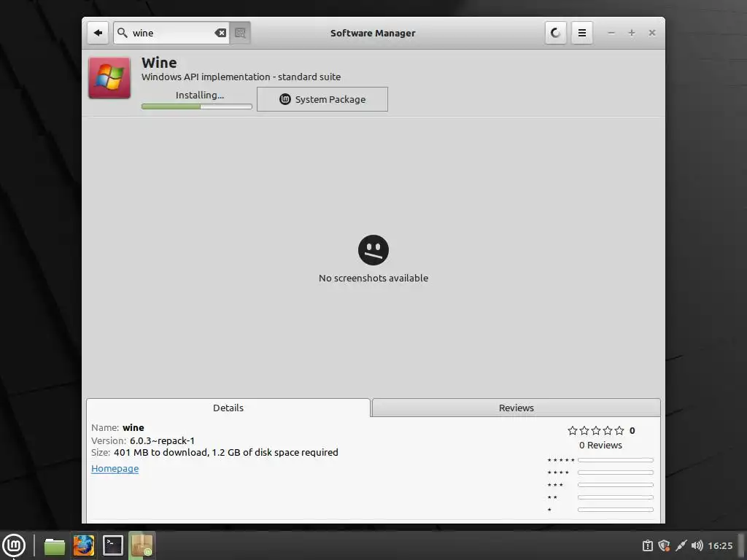Viewport: 747px width, 560px height.
Task: Open the hamburger menu
Action: (x=581, y=33)
